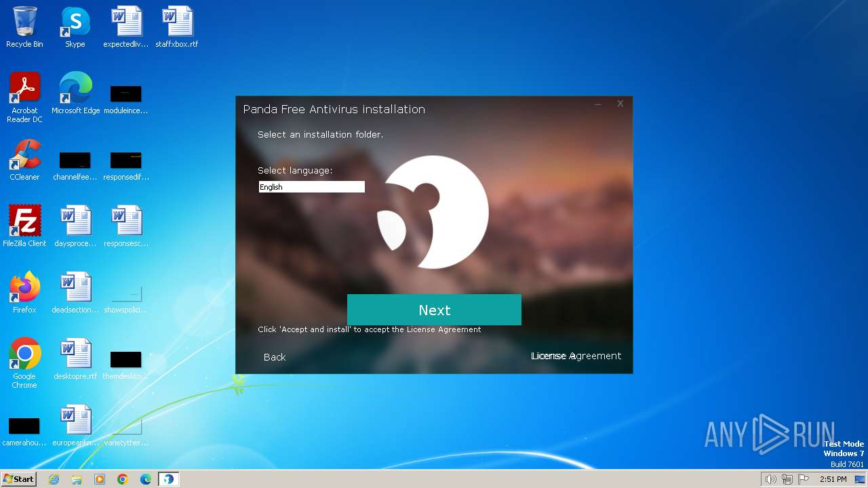
Task: Select the channelfee... desktop file
Action: tap(75, 165)
